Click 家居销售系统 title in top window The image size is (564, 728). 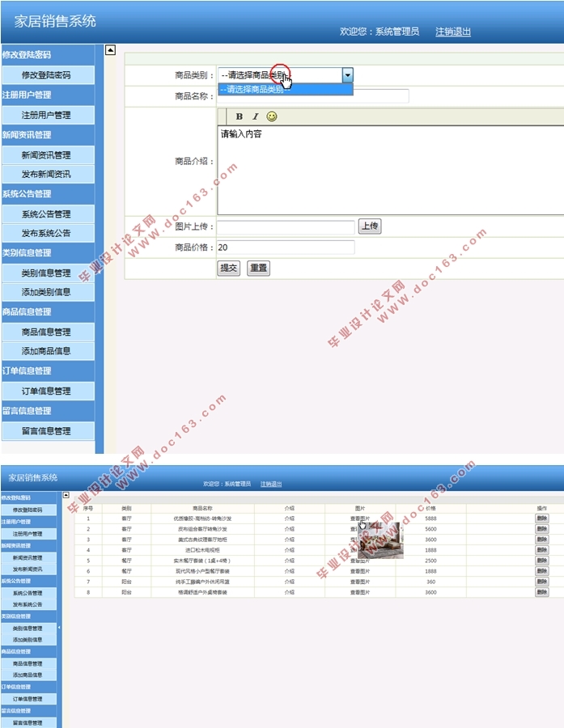(x=55, y=21)
